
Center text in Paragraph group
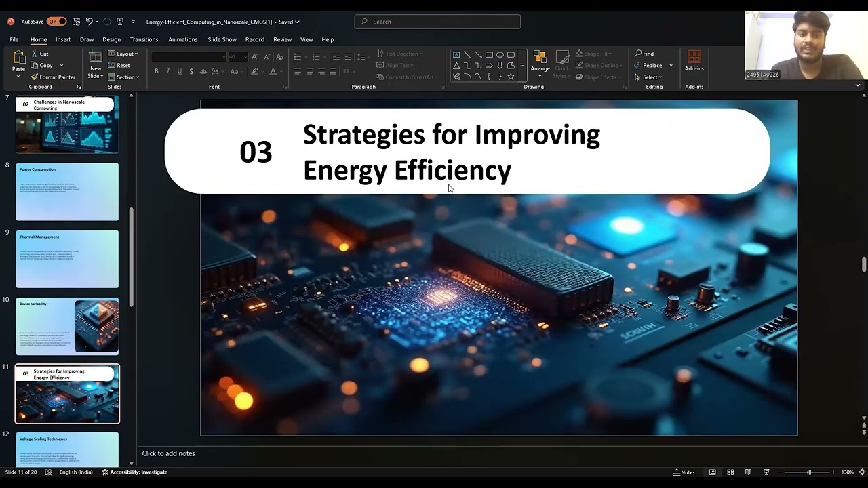point(309,71)
